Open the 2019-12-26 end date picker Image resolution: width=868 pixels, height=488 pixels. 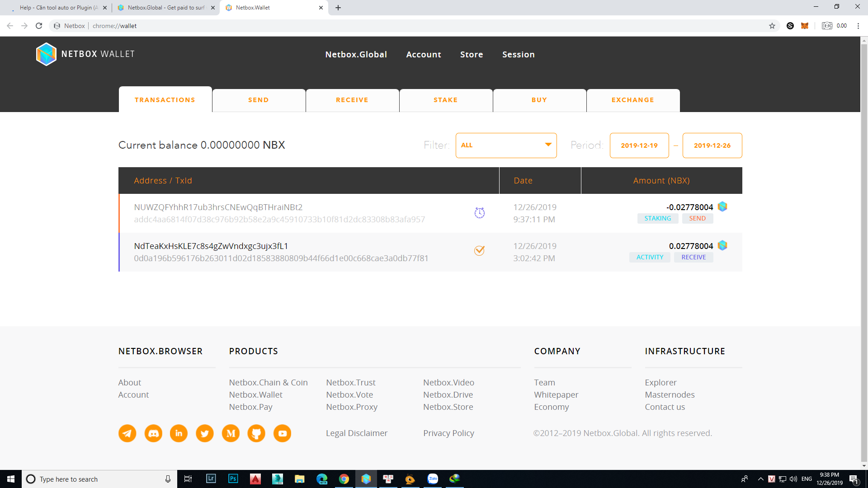coord(712,145)
